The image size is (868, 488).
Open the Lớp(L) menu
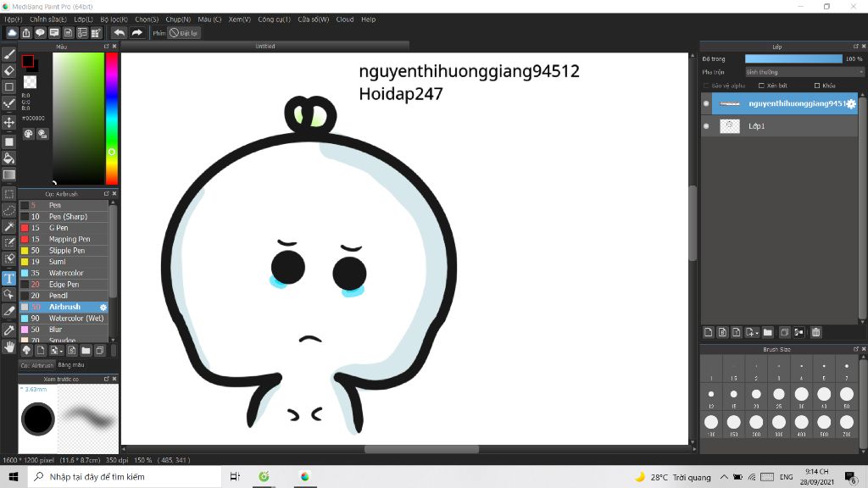pyautogui.click(x=84, y=19)
